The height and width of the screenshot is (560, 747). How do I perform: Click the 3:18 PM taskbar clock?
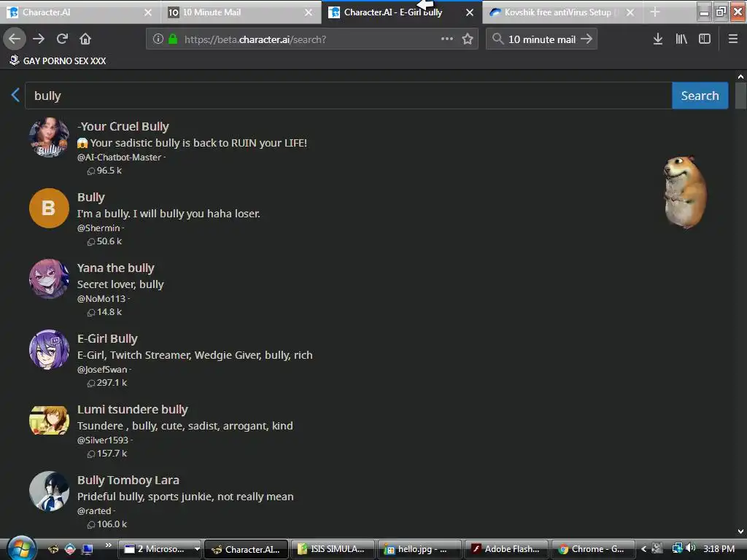pos(719,548)
